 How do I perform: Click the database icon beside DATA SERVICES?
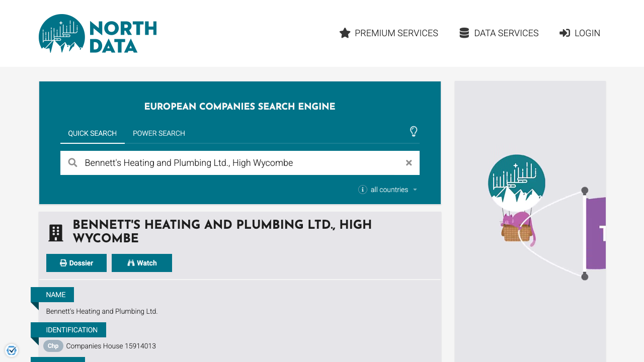(x=463, y=33)
